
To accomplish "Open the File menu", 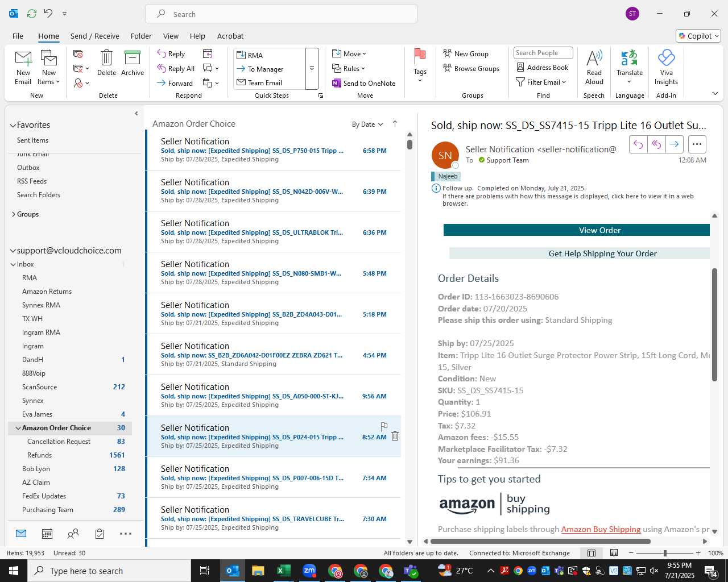I will [x=18, y=36].
